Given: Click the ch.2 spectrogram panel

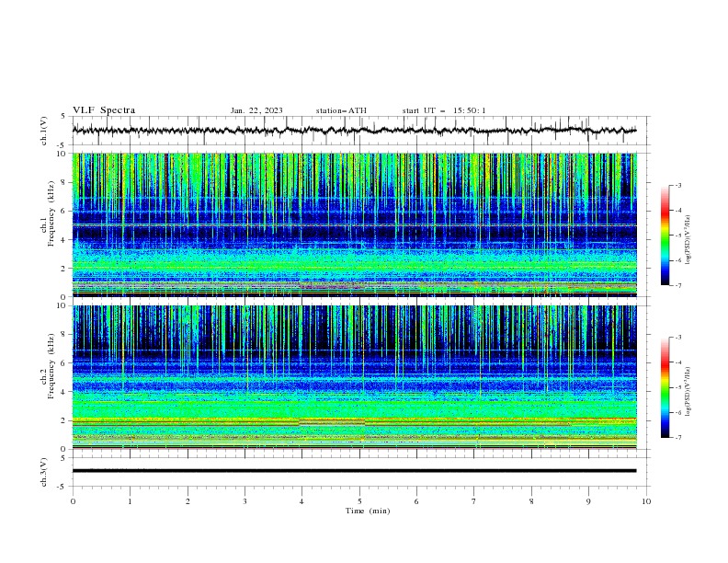Looking at the screenshot, I should [x=354, y=377].
